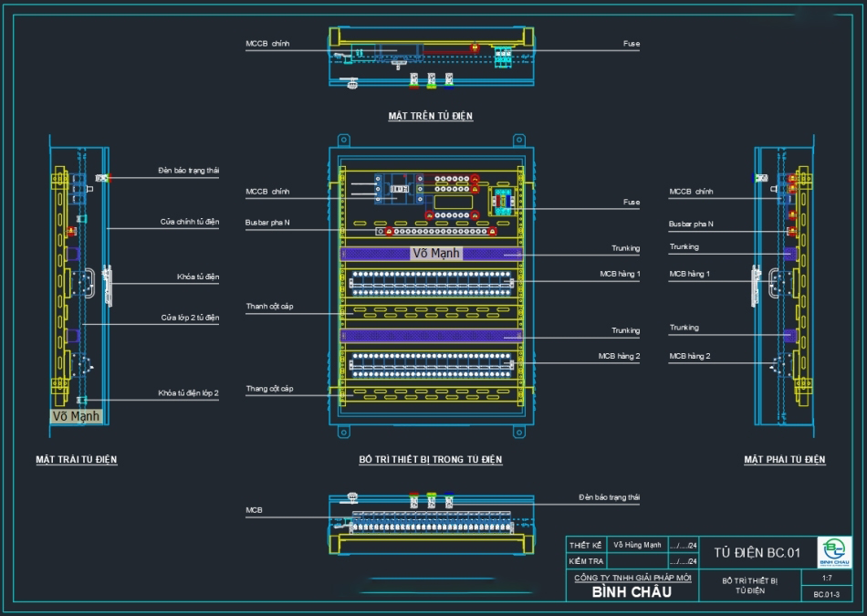Click the TỦ ĐIỆN BC.01 title block cell
The image size is (867, 616).
point(757,552)
